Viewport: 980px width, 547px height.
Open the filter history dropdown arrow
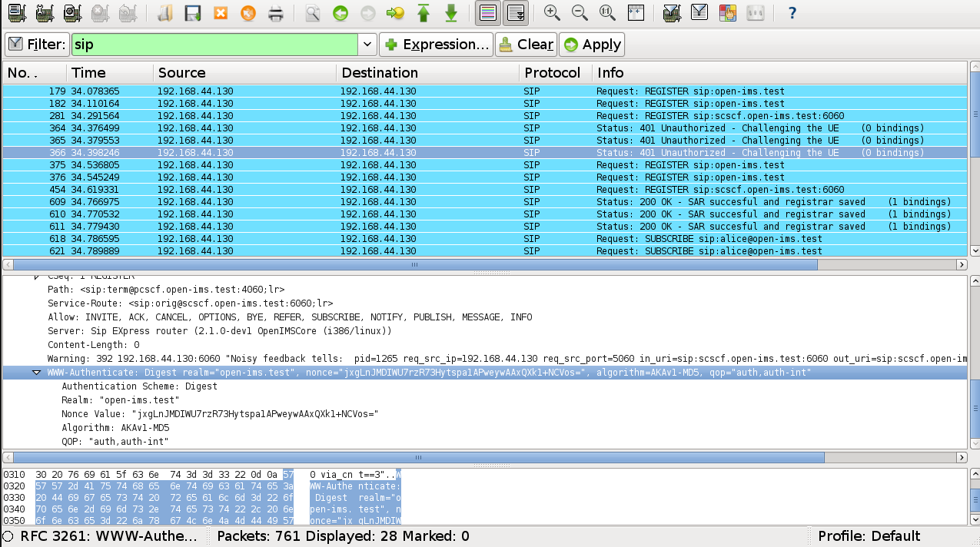click(x=367, y=45)
